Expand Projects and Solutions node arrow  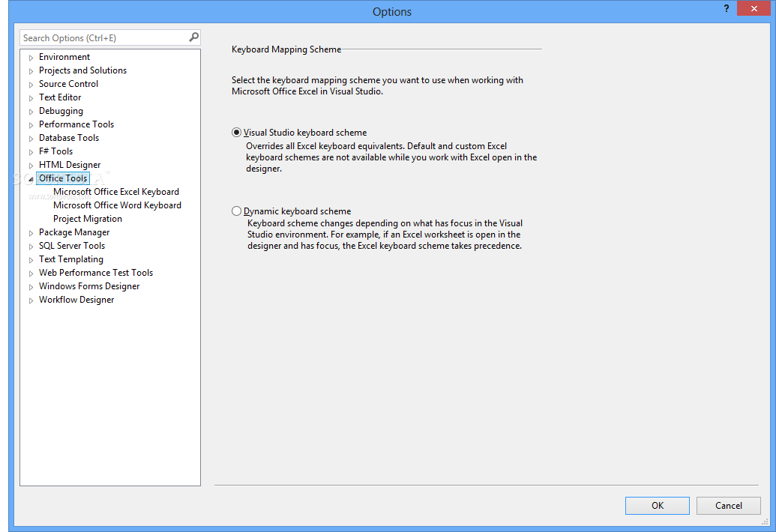tap(31, 71)
